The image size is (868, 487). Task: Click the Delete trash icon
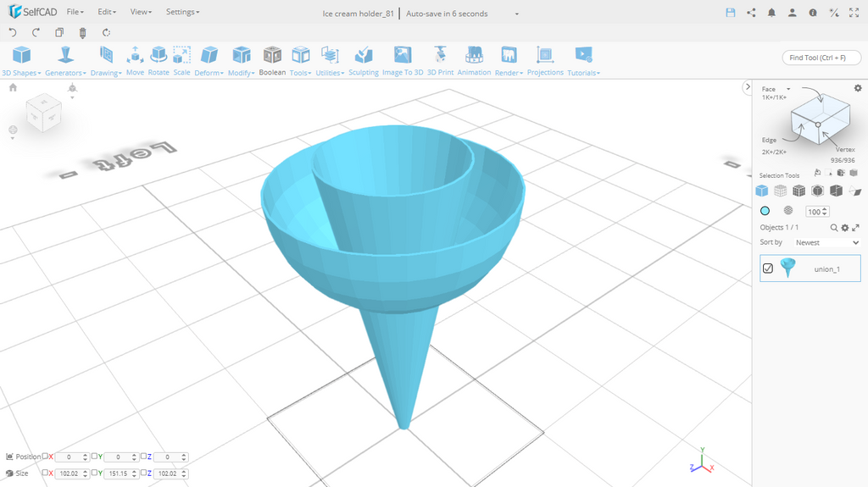click(82, 33)
